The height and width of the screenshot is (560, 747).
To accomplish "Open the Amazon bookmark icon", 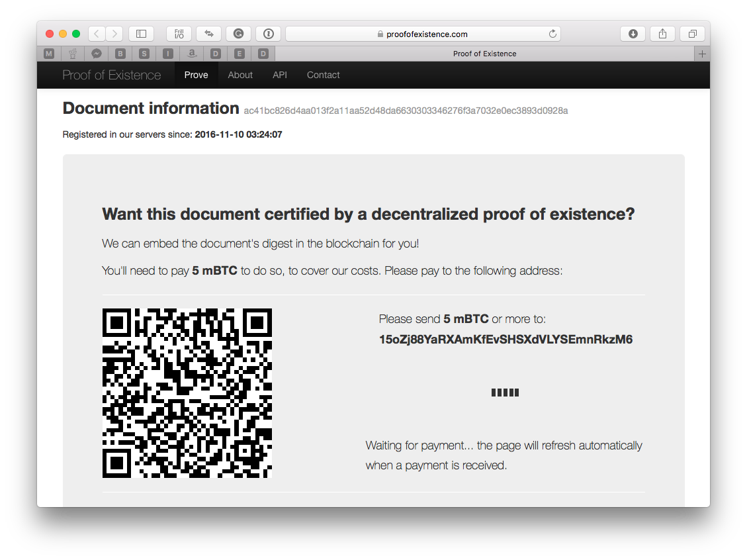I will pyautogui.click(x=191, y=53).
